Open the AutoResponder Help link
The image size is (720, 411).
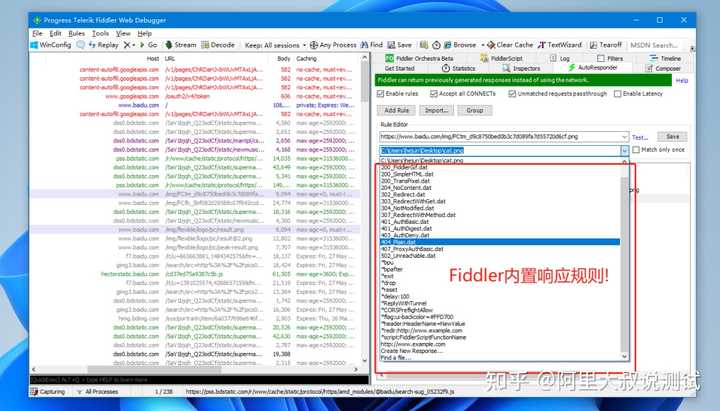pos(682,80)
